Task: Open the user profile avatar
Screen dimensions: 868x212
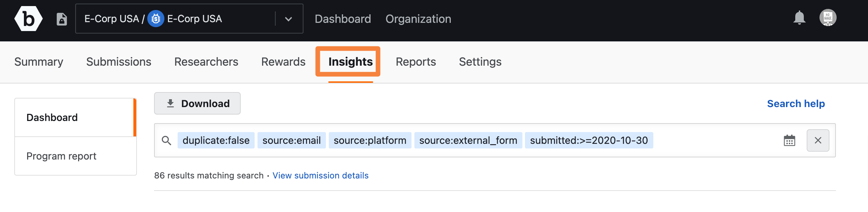Action: [x=828, y=18]
